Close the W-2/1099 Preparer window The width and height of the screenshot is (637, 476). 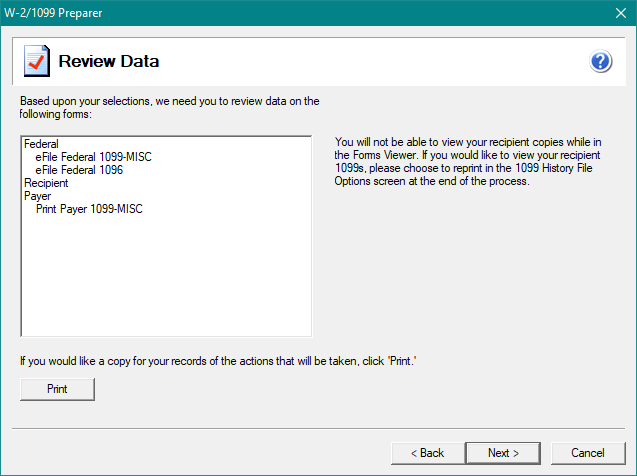[x=618, y=13]
